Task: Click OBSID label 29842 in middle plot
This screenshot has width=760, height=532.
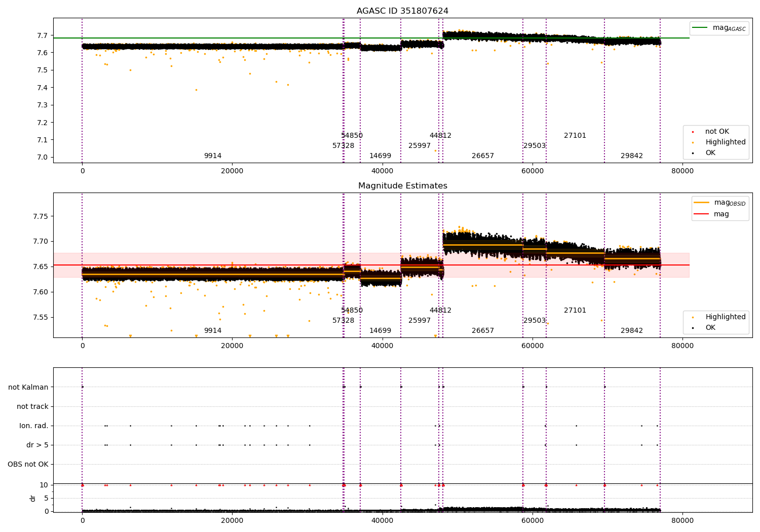Action: (632, 331)
